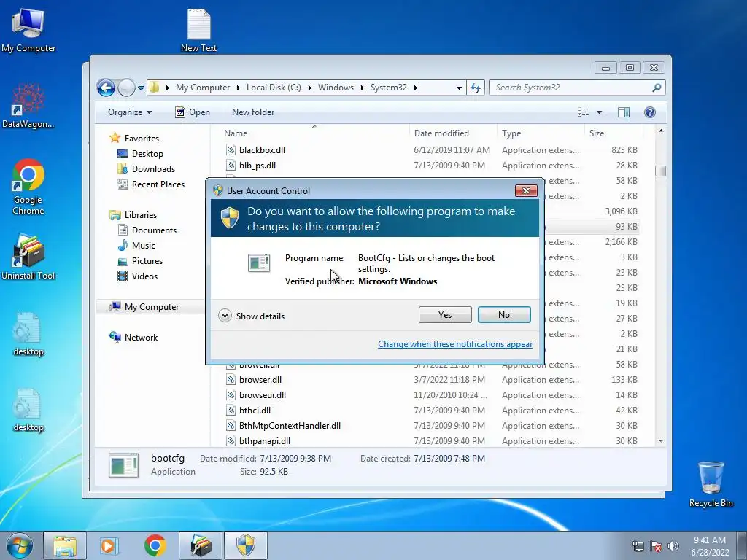Open the address bar history dropdown
This screenshot has width=747, height=560.
pyautogui.click(x=459, y=87)
